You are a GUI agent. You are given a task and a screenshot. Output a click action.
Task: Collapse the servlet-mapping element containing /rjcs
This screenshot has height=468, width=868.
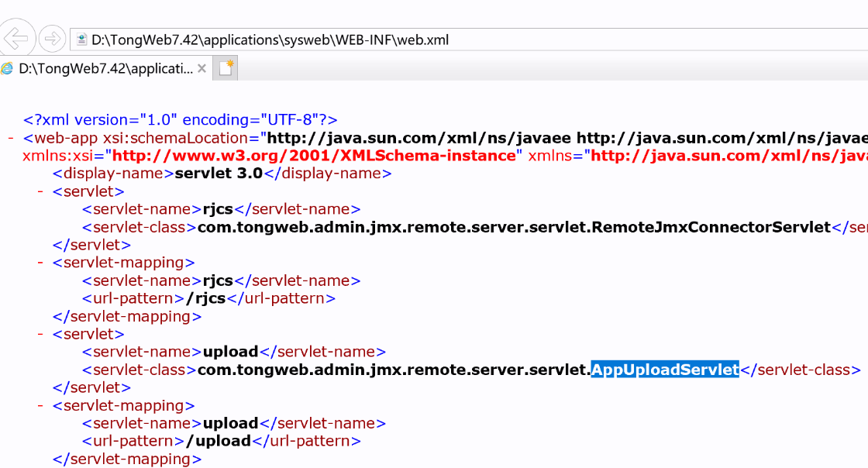pyautogui.click(x=40, y=262)
